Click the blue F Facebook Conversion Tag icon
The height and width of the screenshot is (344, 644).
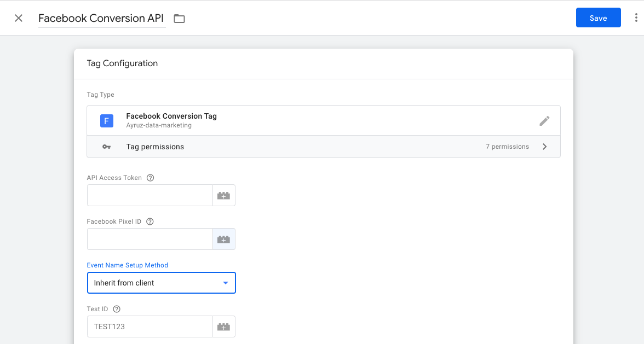[x=107, y=120]
